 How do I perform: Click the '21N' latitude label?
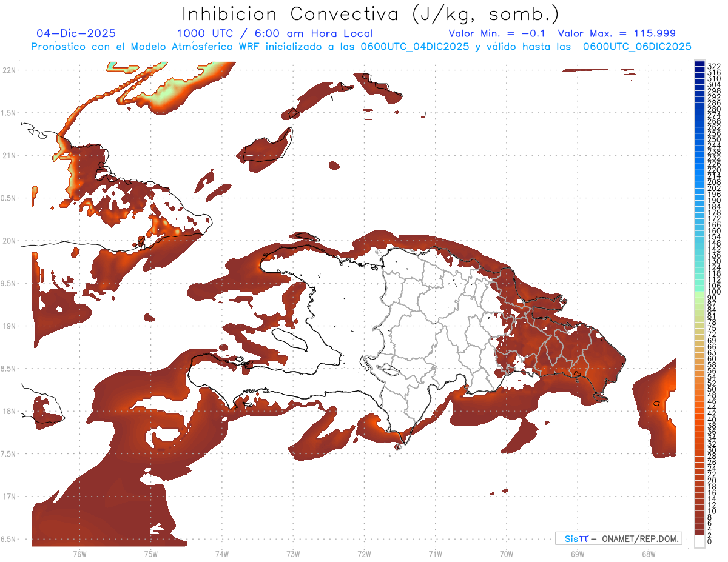[8, 156]
